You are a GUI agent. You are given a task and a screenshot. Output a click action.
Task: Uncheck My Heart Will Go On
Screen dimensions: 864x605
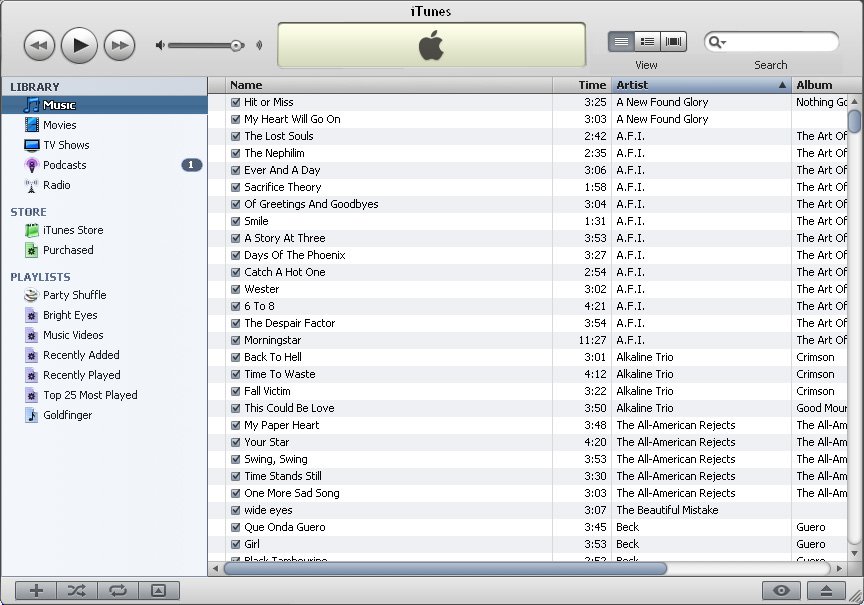point(235,119)
